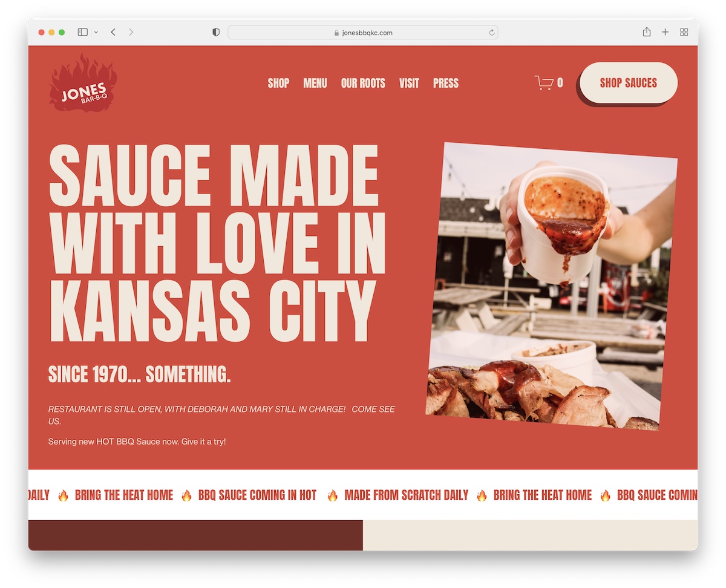Click the SHOP SAUCES button
The image size is (726, 588).
629,83
